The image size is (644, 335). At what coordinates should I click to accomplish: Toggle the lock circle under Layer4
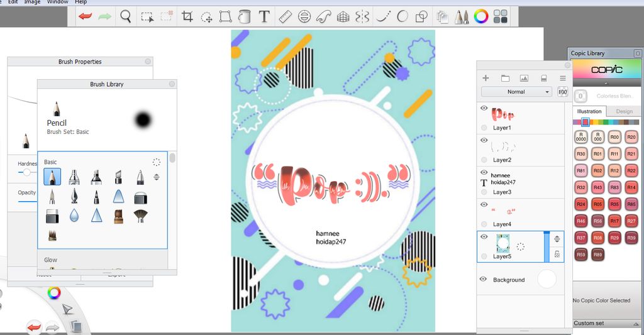484,224
